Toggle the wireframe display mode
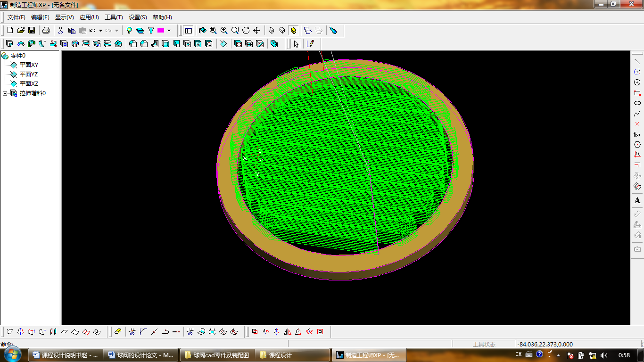Viewport: 644px width, 362px height. coord(272,31)
